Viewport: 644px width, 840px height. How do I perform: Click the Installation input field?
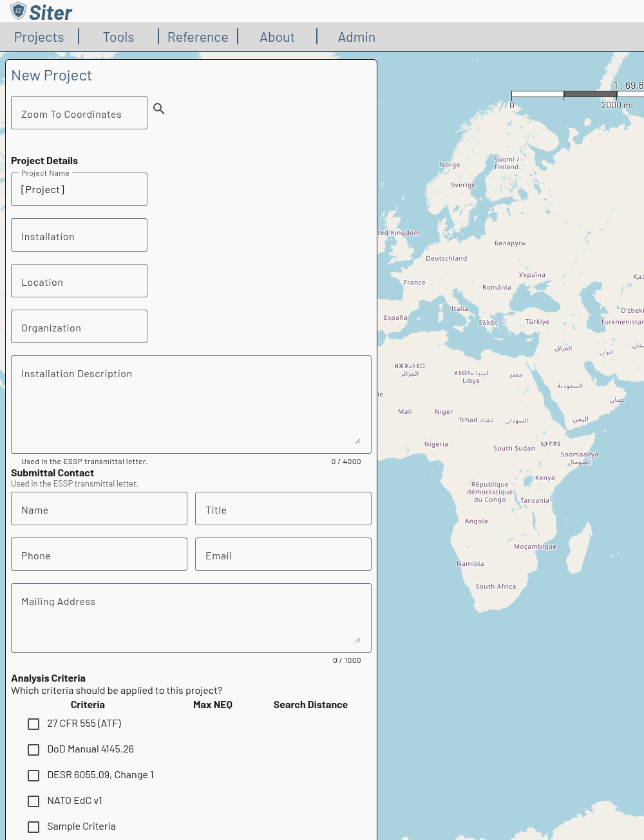[79, 235]
